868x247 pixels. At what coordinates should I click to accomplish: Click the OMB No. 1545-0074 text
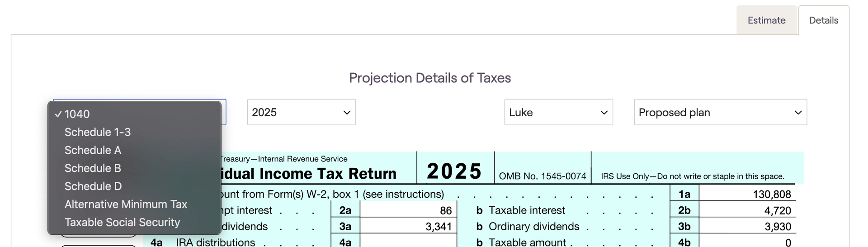(542, 176)
